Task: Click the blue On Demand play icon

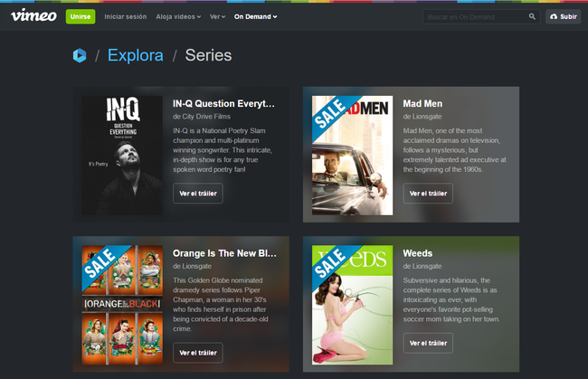Action: point(80,56)
